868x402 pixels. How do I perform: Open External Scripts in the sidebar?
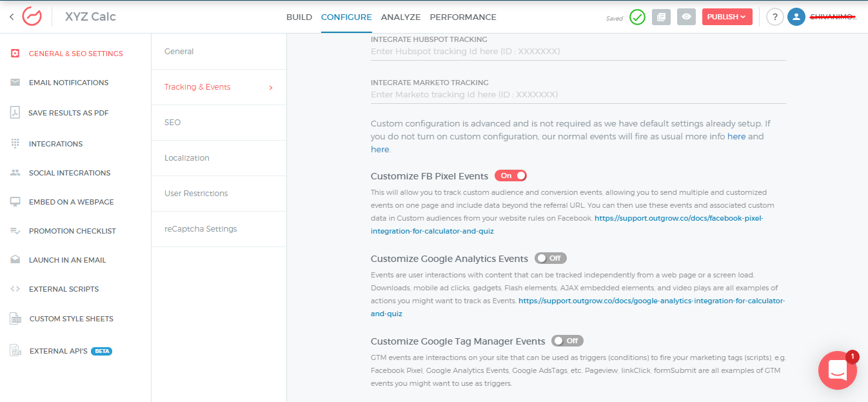(x=64, y=289)
